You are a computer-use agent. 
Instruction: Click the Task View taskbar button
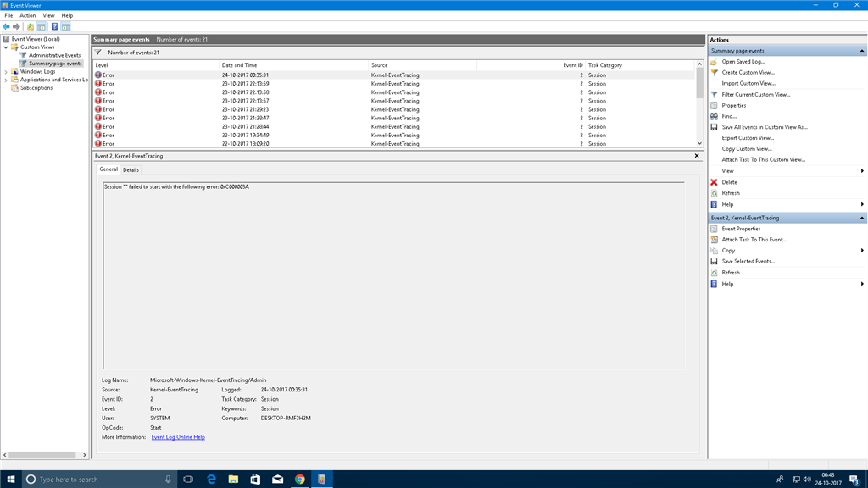coord(188,480)
